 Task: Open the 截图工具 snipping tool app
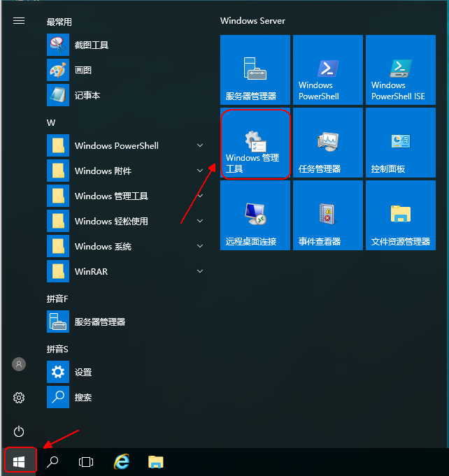[x=124, y=45]
